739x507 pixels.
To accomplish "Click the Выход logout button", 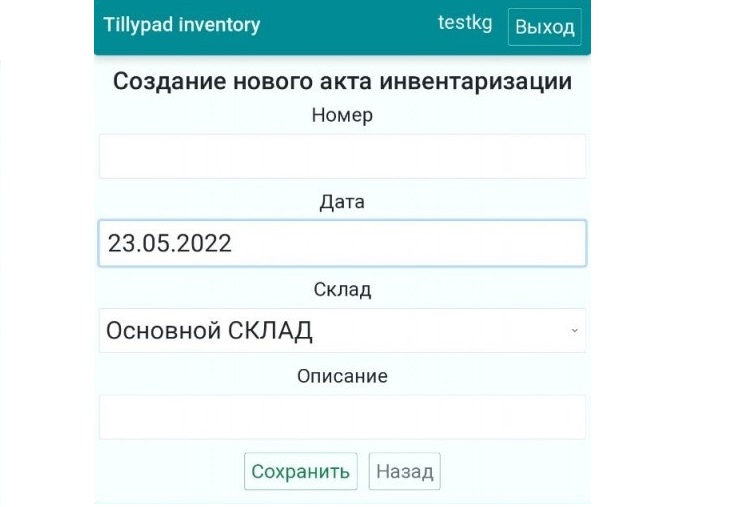I will point(544,27).
